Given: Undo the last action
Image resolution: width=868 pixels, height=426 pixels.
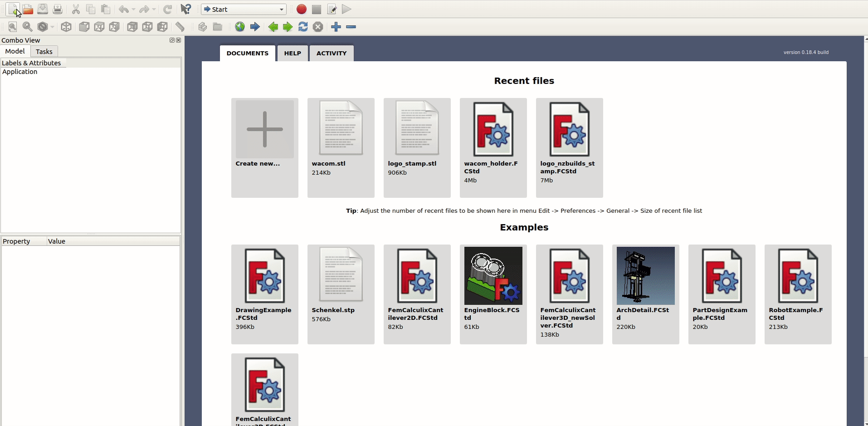Looking at the screenshot, I should 123,9.
